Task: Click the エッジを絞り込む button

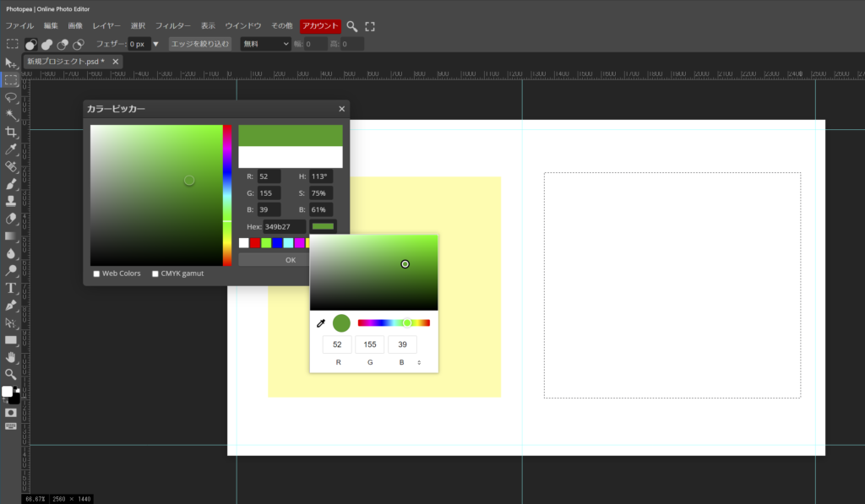Action: coord(199,44)
